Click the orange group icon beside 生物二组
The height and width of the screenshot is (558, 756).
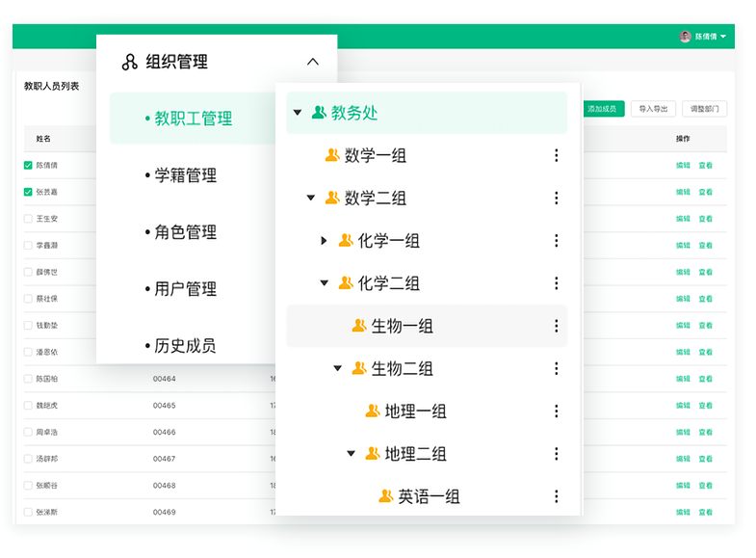coord(359,368)
